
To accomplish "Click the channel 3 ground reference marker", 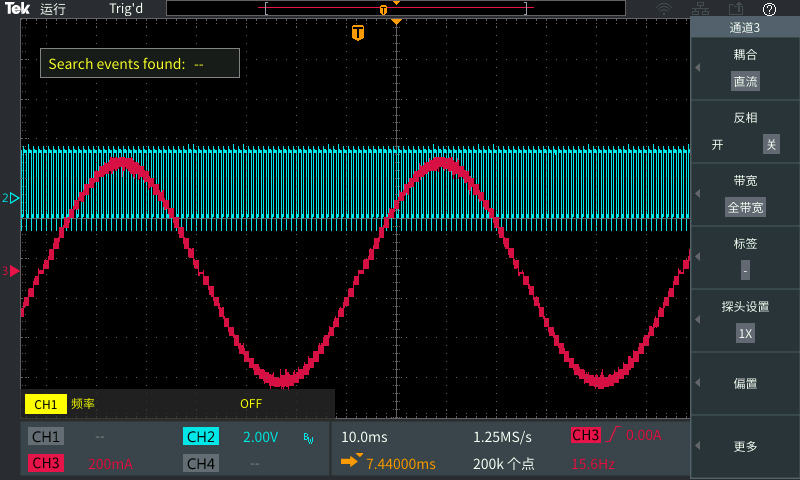I will click(x=13, y=271).
